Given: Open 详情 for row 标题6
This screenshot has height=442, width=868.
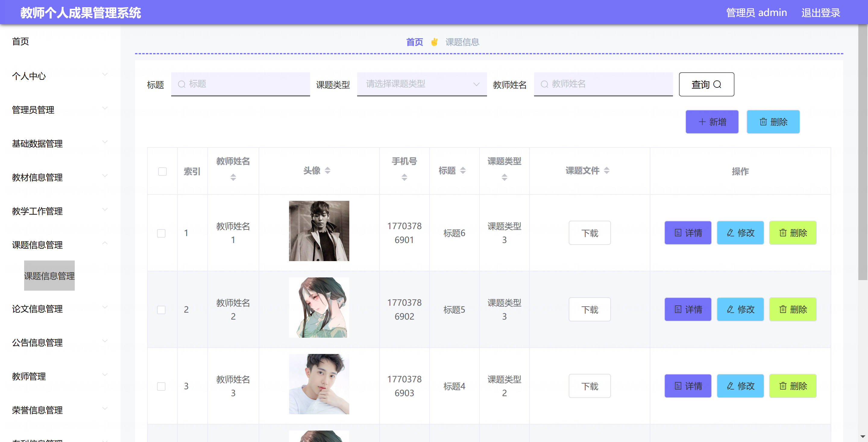Looking at the screenshot, I should click(x=688, y=233).
